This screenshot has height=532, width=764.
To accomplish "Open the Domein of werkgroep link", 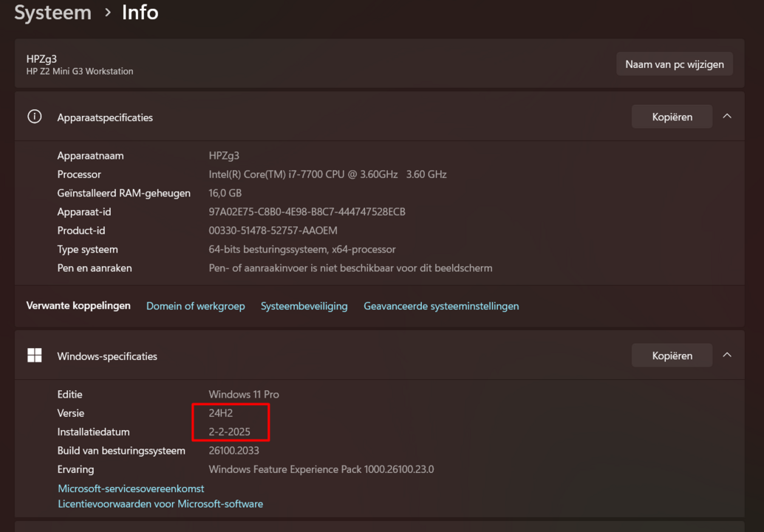I will tap(195, 305).
